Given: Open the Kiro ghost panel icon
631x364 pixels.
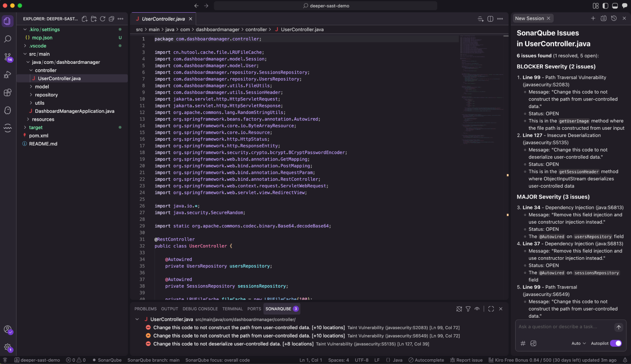Looking at the screenshot, I should pyautogui.click(x=8, y=110).
